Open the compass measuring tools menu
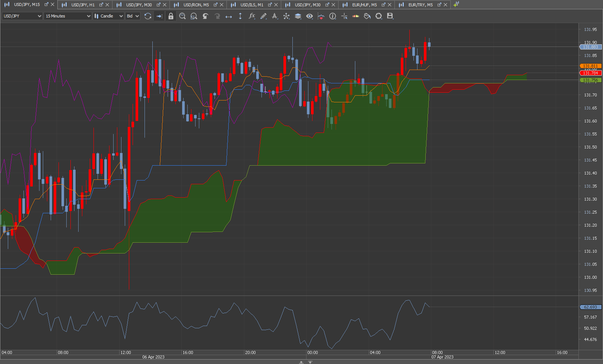This screenshot has width=603, height=364. pyautogui.click(x=275, y=16)
